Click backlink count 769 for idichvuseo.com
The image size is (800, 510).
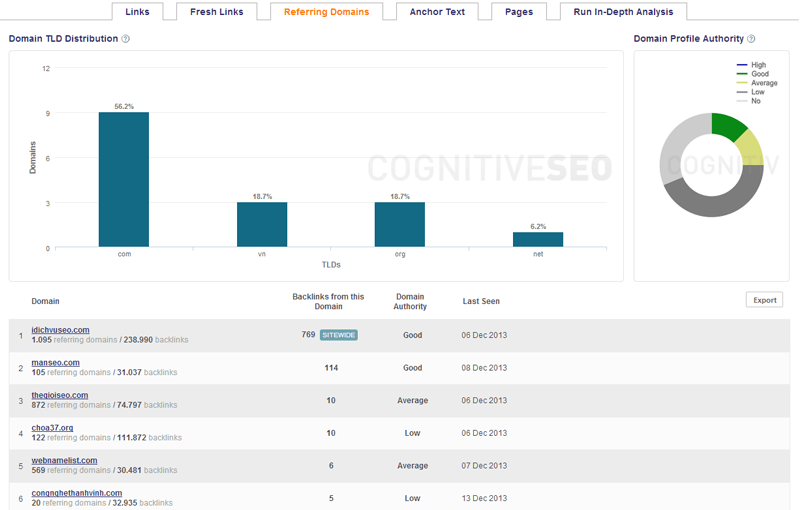pyautogui.click(x=308, y=335)
